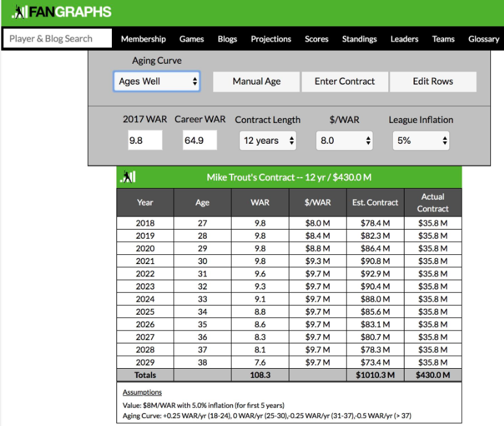Click the Totals row label
Viewport: 504px width, 426px height.
click(x=145, y=375)
